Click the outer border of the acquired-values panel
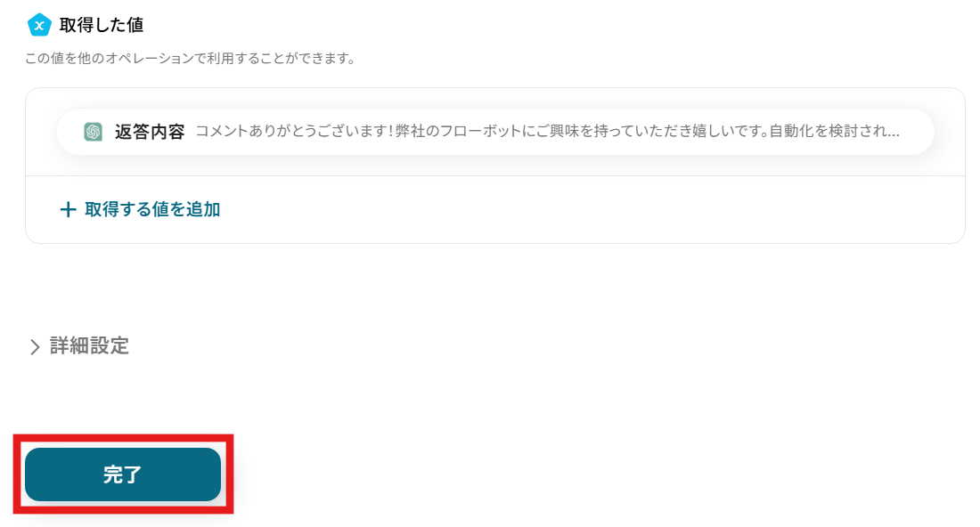 coord(495,88)
